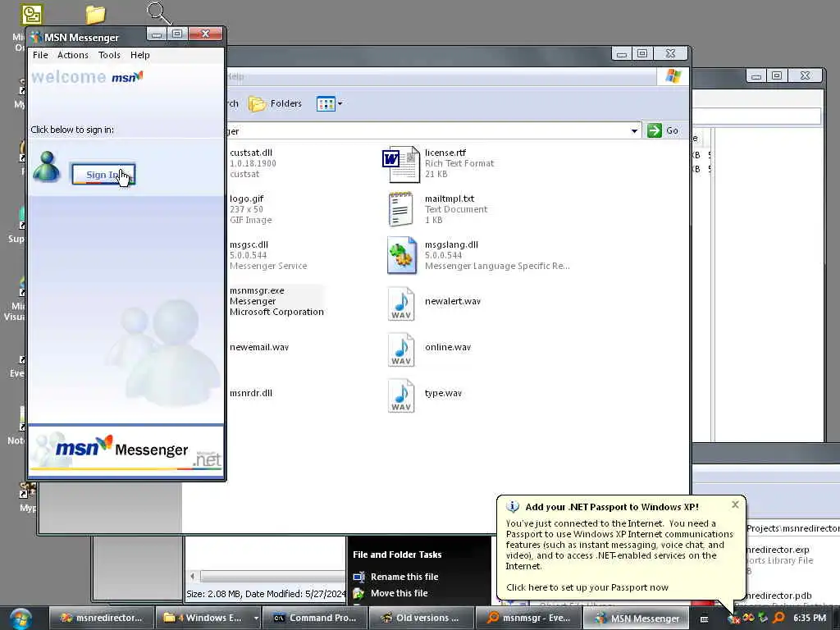Choose Rename this file task
This screenshot has height=630, width=840.
404,577
